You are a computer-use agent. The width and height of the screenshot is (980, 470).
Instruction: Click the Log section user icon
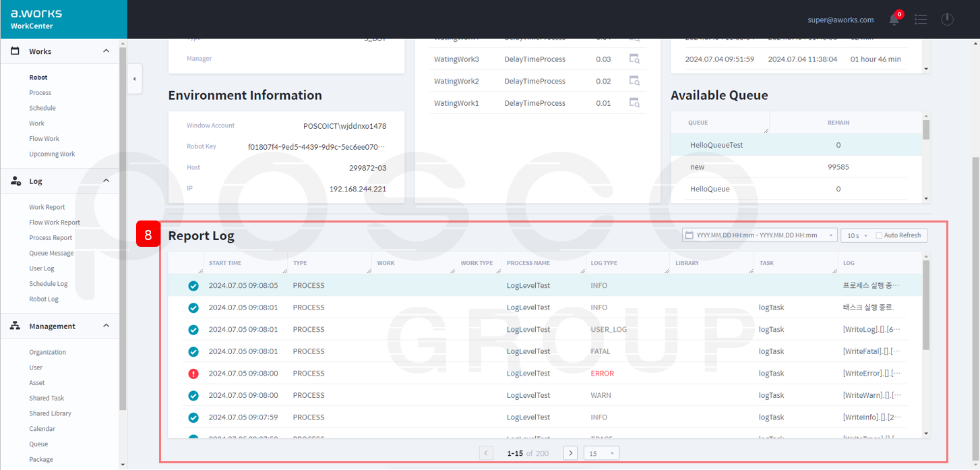(16, 181)
